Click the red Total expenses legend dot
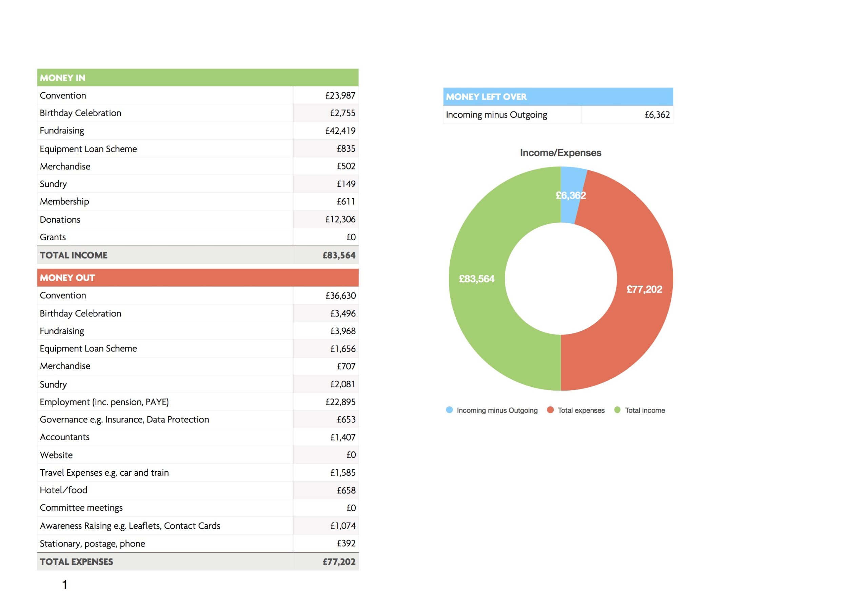Image resolution: width=868 pixels, height=613 pixels. [550, 410]
